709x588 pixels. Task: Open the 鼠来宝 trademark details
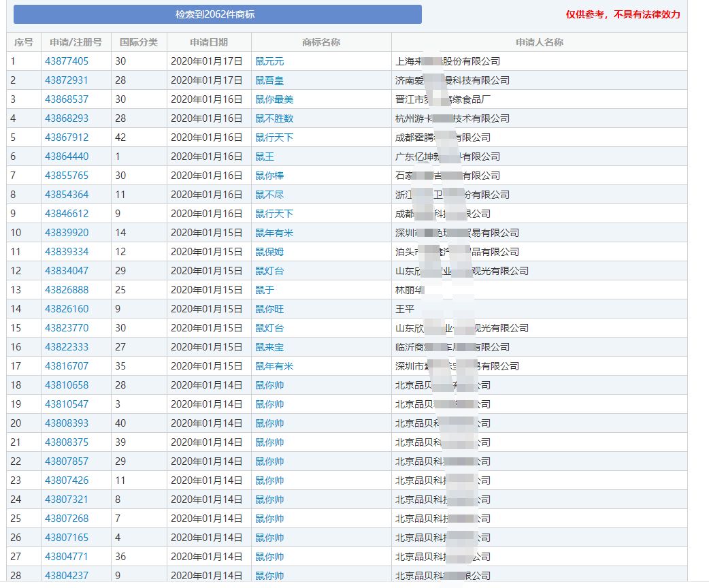269,347
